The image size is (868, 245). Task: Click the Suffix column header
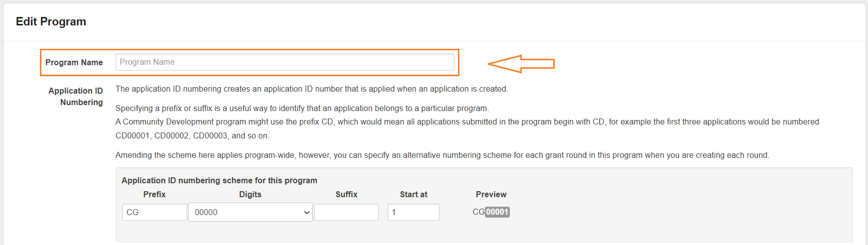346,194
